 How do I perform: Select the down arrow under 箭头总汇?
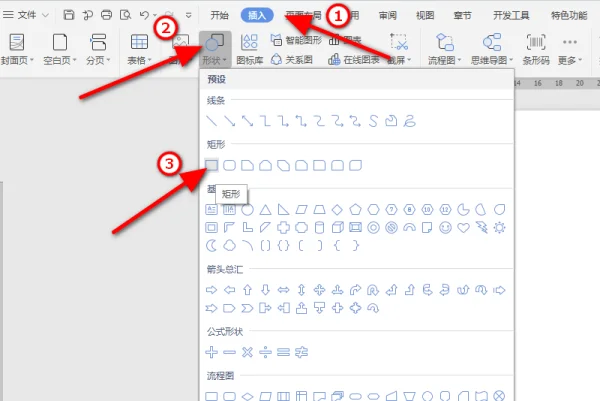[266, 290]
